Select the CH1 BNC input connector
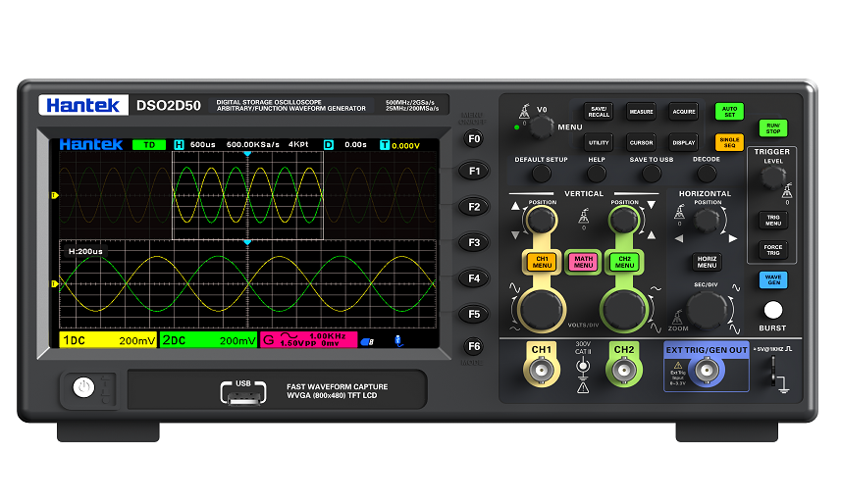Screen dimensions: 841x504 pos(541,371)
